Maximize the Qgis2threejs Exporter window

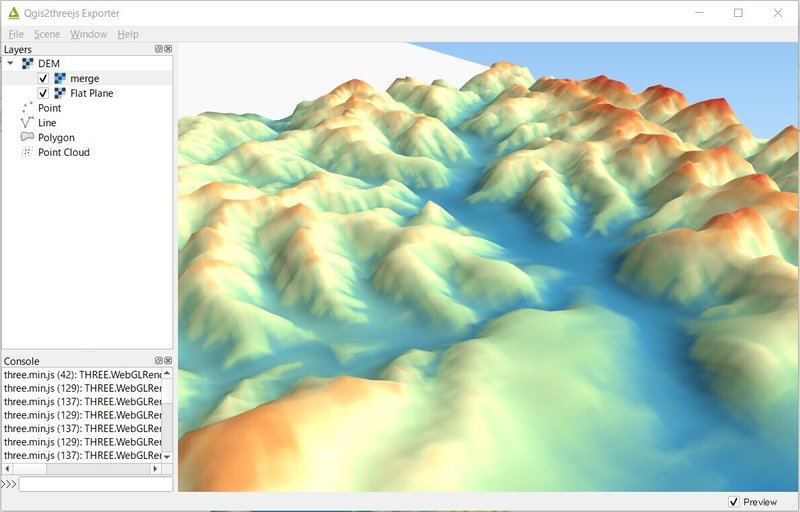pyautogui.click(x=738, y=13)
